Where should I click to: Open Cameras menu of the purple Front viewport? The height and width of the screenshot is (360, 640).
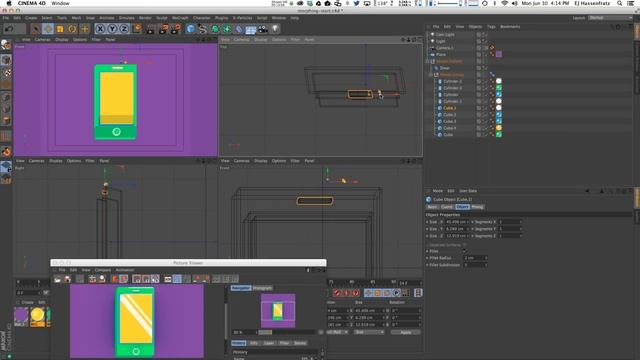click(42, 40)
